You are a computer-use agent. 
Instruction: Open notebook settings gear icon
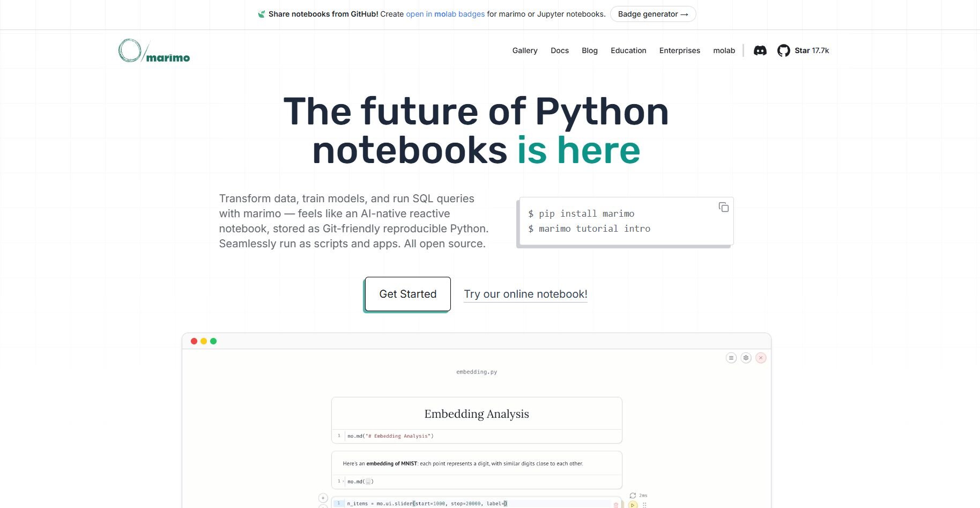click(x=746, y=358)
